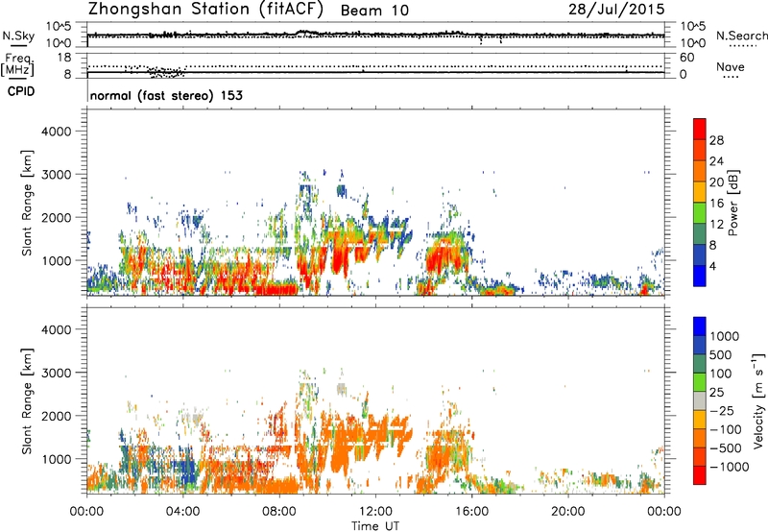This screenshot has width=768, height=532.
Task: Click the "12:00" time tick label
Action: click(375, 512)
